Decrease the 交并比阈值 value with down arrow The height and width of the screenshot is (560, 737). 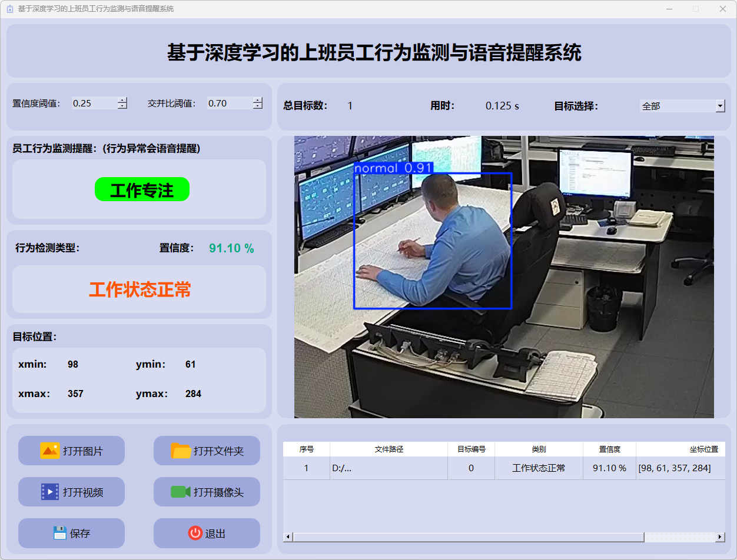(258, 106)
